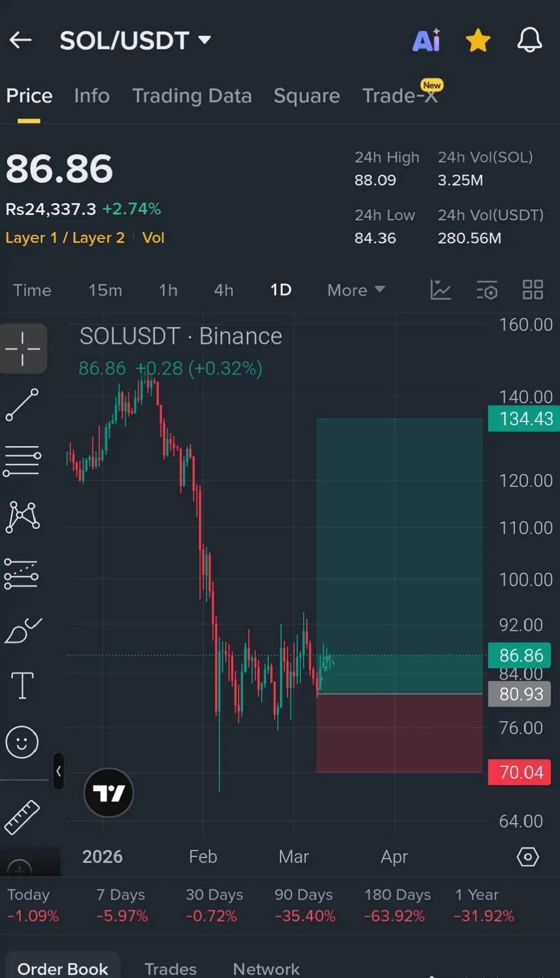The width and height of the screenshot is (560, 978).
Task: Select the 1D interval
Action: point(281,290)
